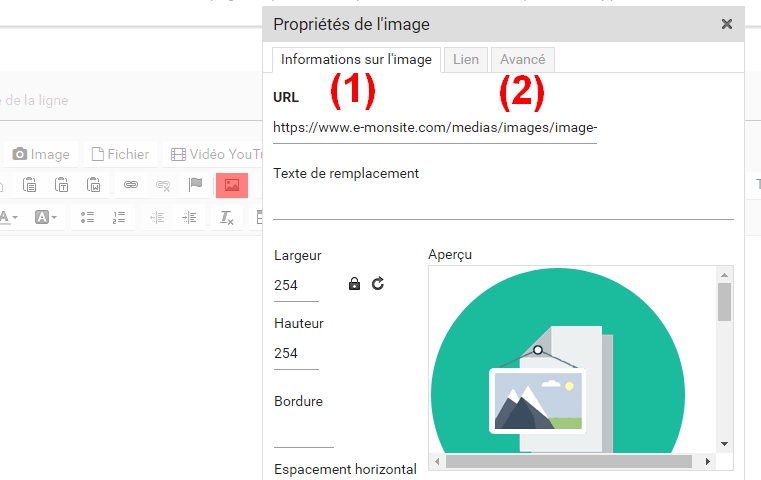Viewport: 761px width, 480px height.
Task: Toggle the lock ratio padlock icon
Action: [354, 283]
